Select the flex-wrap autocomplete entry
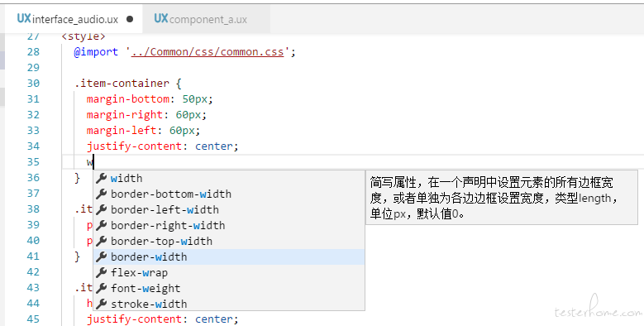Image resolution: width=644 pixels, height=326 pixels. [229, 272]
